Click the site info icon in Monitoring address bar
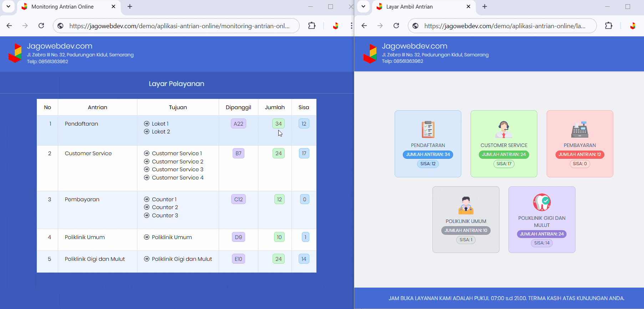 pyautogui.click(x=61, y=26)
